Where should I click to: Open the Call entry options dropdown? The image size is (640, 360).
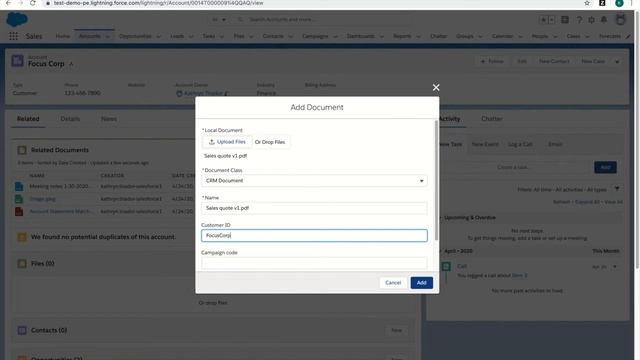(x=615, y=267)
